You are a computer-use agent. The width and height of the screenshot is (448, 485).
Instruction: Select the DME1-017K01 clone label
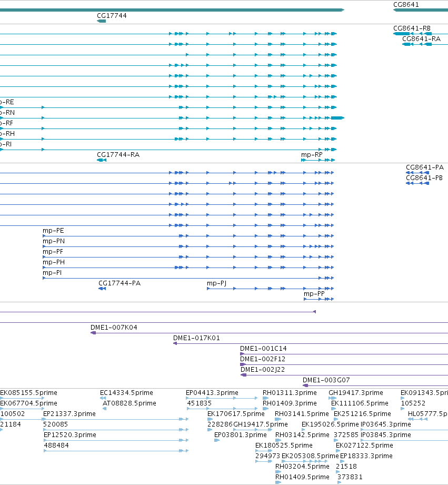coord(196,338)
